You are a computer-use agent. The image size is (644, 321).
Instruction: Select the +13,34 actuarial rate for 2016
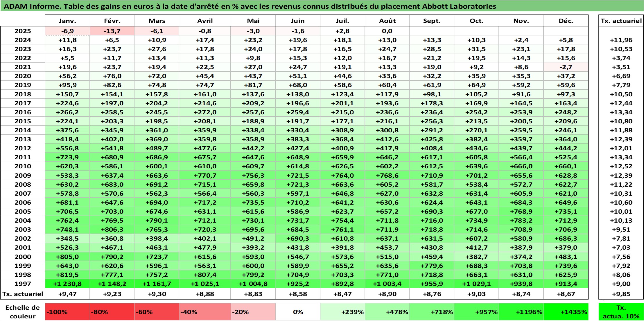(621, 112)
